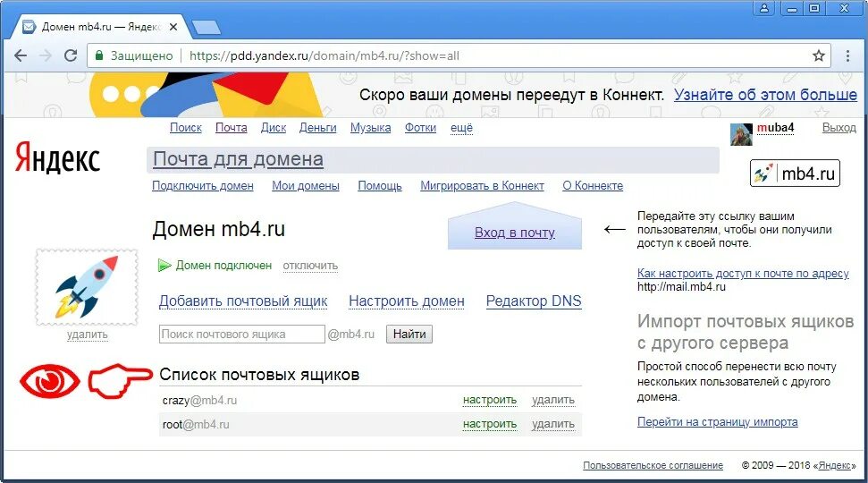Open 'О Коннекте' link

coord(593,186)
